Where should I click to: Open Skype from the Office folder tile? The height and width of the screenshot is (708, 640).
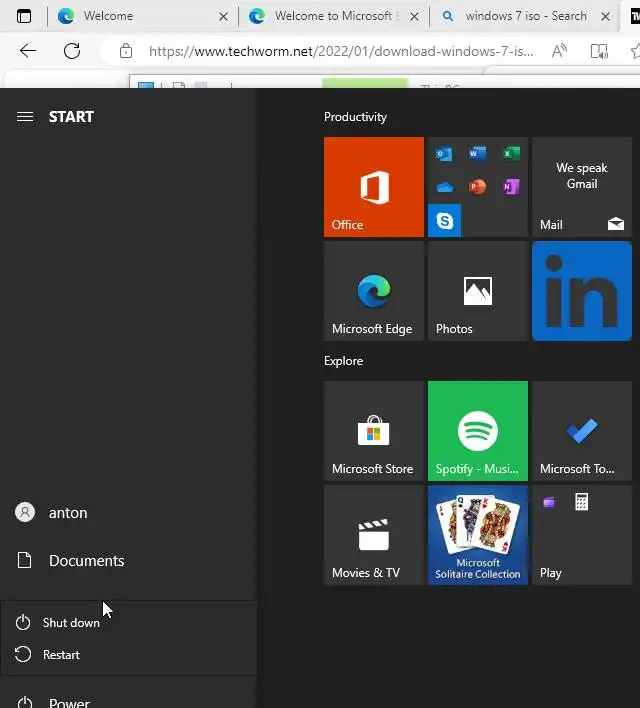pos(444,220)
